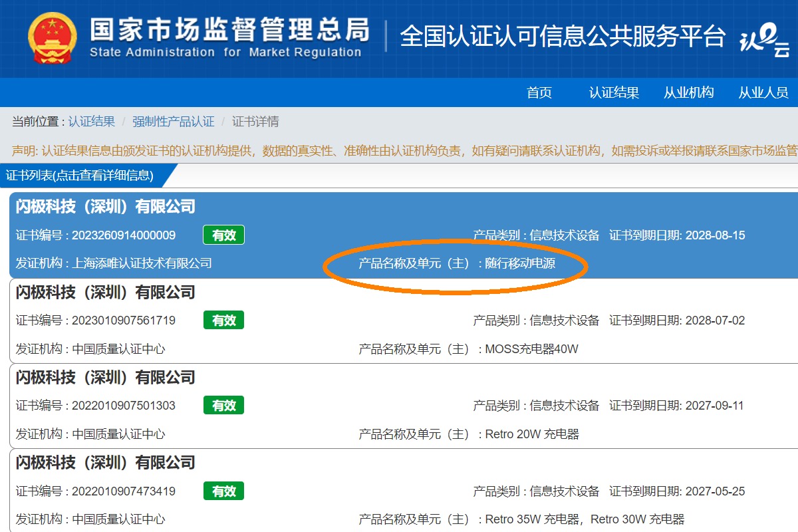The image size is (798, 532).
Task: Click MOSS充电器40W product name
Action: (x=532, y=349)
